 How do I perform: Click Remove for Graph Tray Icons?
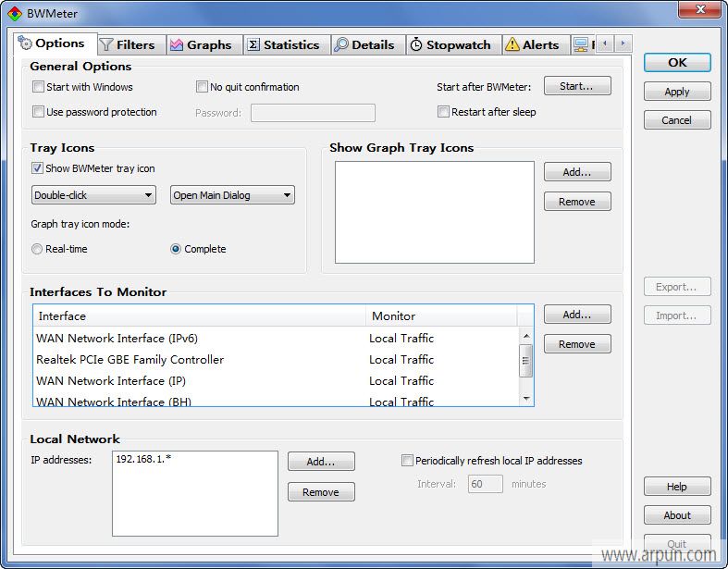click(577, 202)
